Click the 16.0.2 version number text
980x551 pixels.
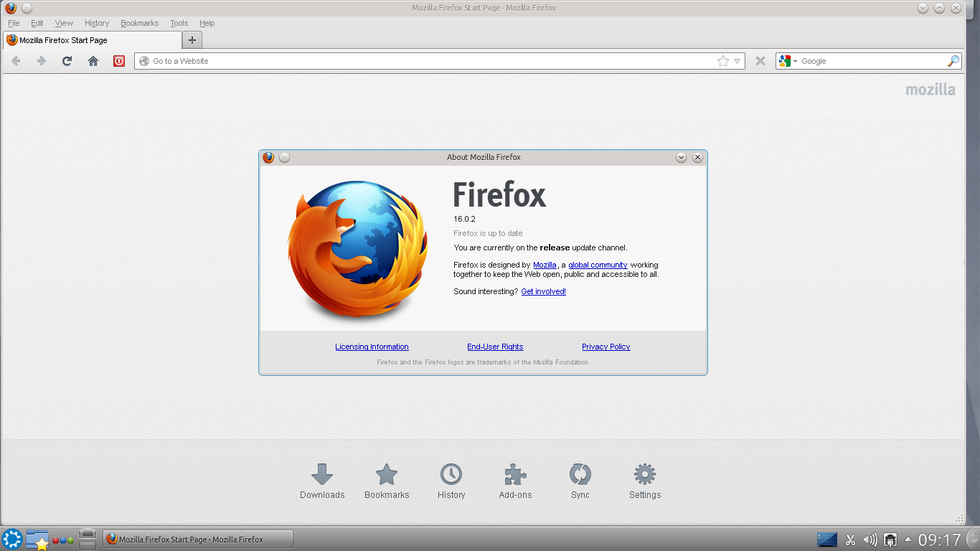pyautogui.click(x=464, y=219)
